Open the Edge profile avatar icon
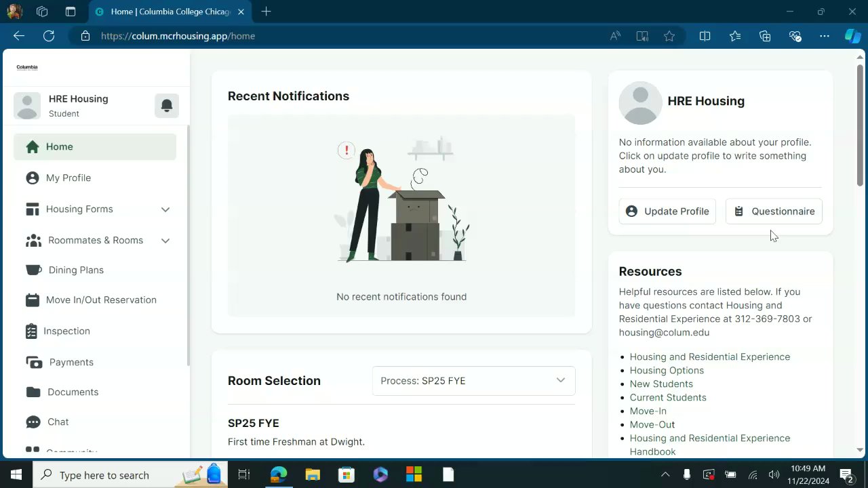Image resolution: width=868 pixels, height=488 pixels. pyautogui.click(x=14, y=12)
